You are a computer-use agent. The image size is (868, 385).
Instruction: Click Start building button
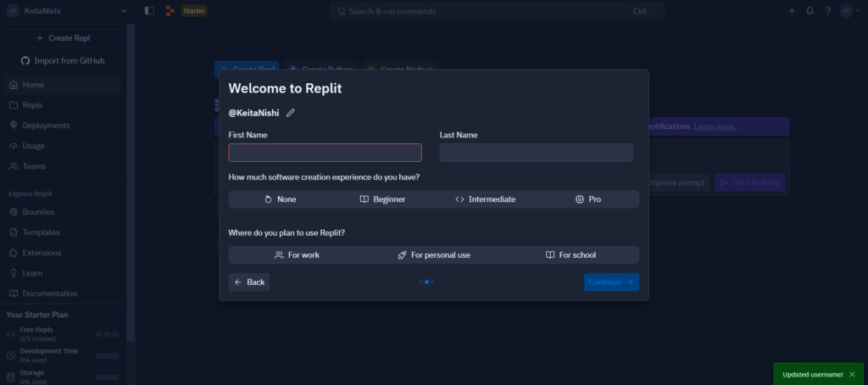pos(750,183)
